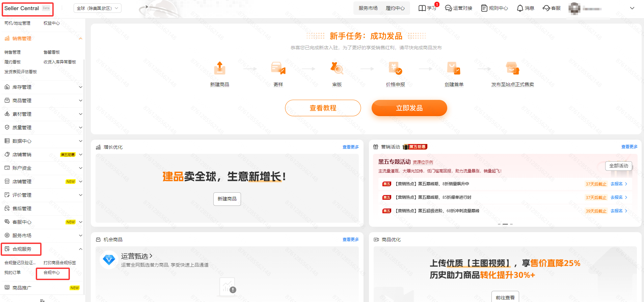Click the 查看教程 button
Viewport: 644px width, 302px height.
[323, 108]
